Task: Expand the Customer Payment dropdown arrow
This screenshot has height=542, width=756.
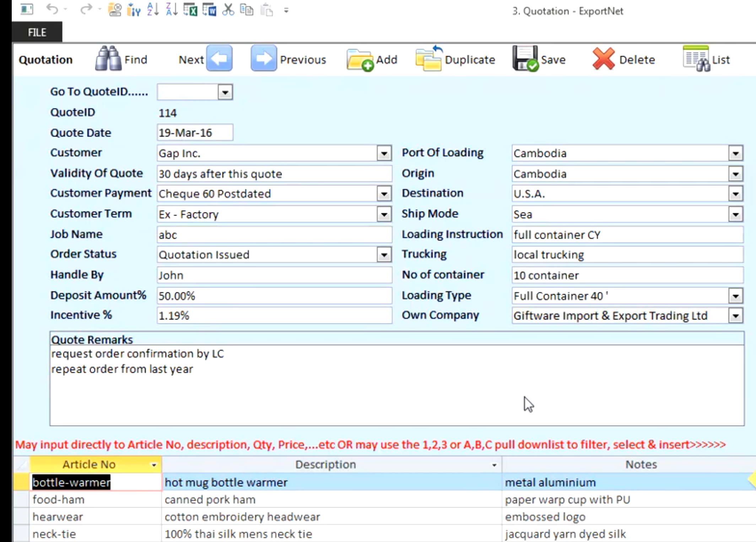Action: (384, 194)
